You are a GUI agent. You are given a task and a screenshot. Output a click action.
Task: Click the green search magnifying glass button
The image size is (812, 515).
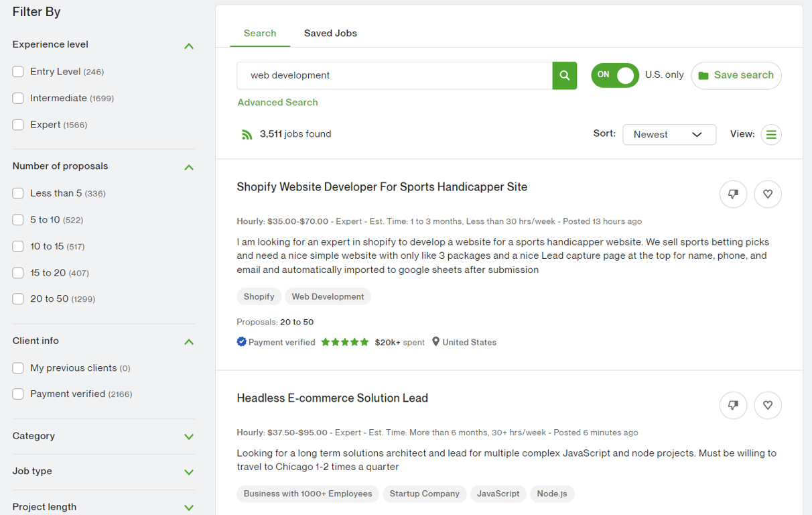click(564, 75)
